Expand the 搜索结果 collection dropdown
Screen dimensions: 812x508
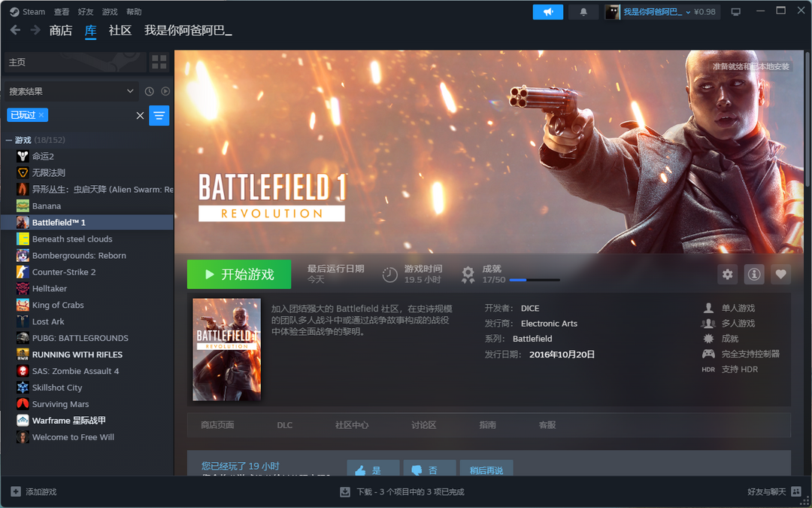[x=71, y=91]
